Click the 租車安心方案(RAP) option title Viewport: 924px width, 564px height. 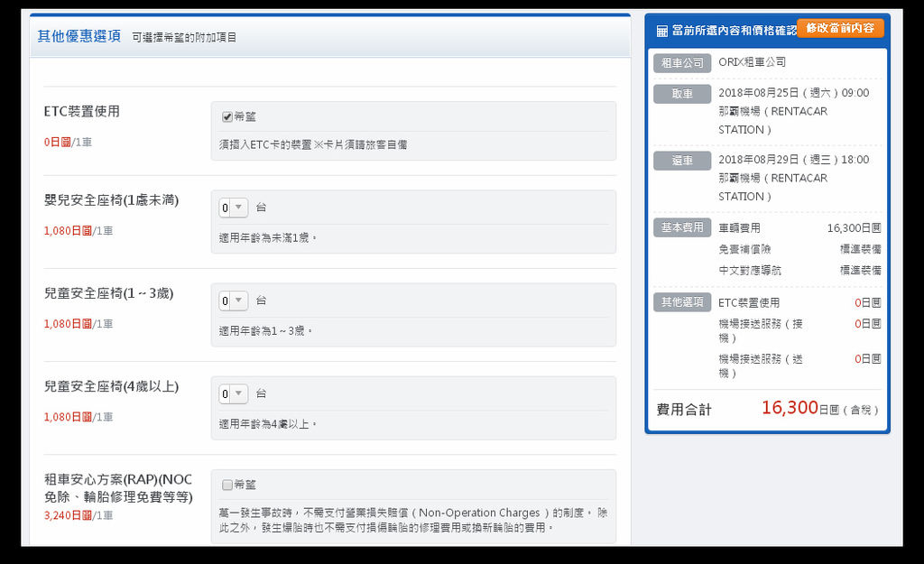(x=118, y=488)
